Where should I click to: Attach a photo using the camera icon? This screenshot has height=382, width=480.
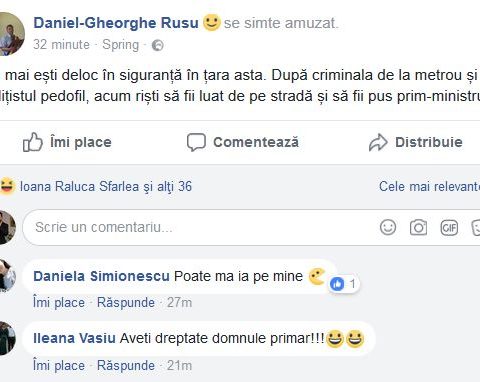[x=418, y=228]
